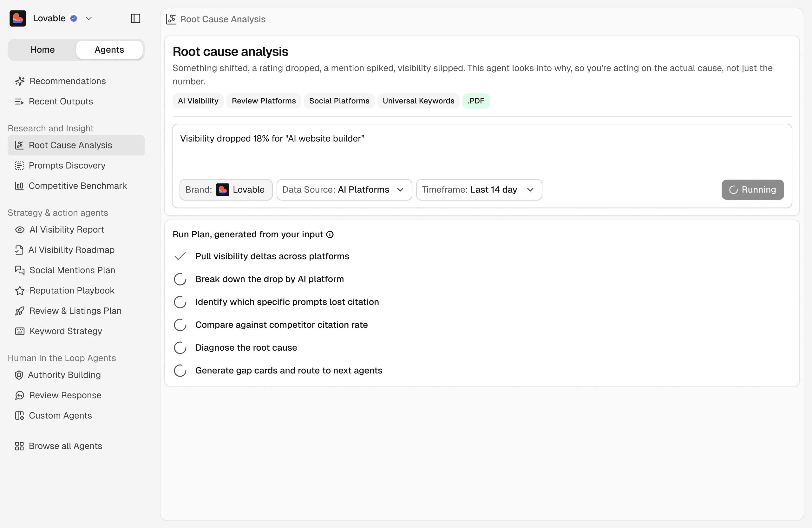Open the Data Source AI Platforms dropdown
This screenshot has height=528, width=812.
344,190
